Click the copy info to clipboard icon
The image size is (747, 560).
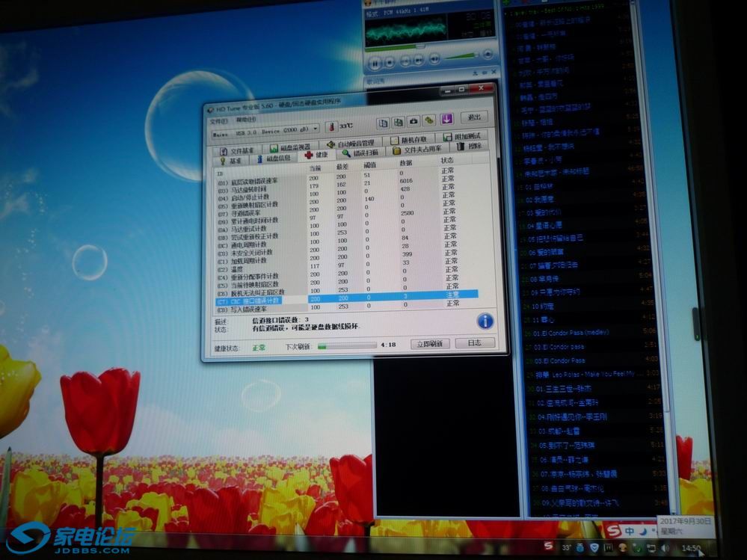click(x=383, y=123)
